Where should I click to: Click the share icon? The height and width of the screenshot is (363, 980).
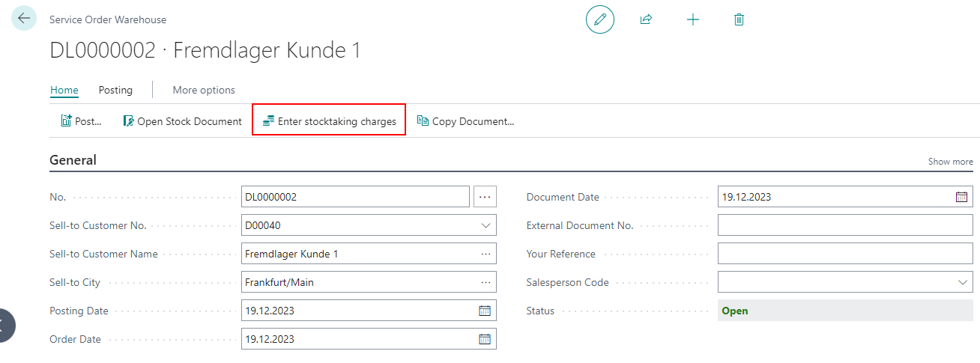click(646, 20)
